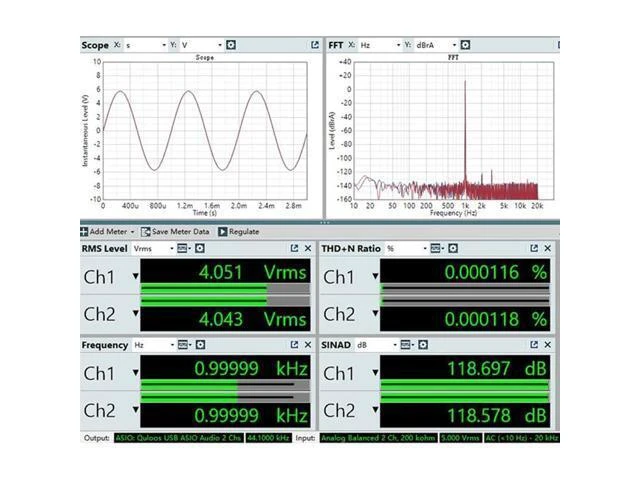Viewport: 640px width, 480px height.
Task: Open FFT X-axis Hz unit dropdown
Action: 380,45
